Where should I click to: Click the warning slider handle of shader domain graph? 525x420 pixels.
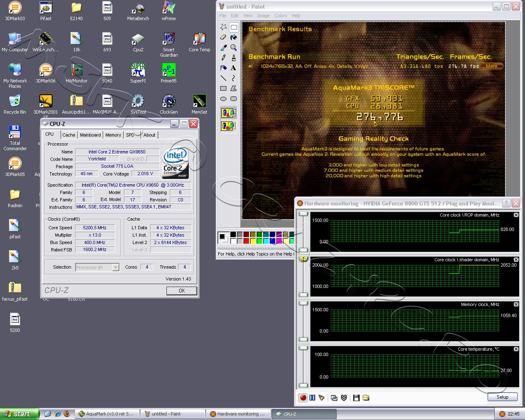(304, 259)
